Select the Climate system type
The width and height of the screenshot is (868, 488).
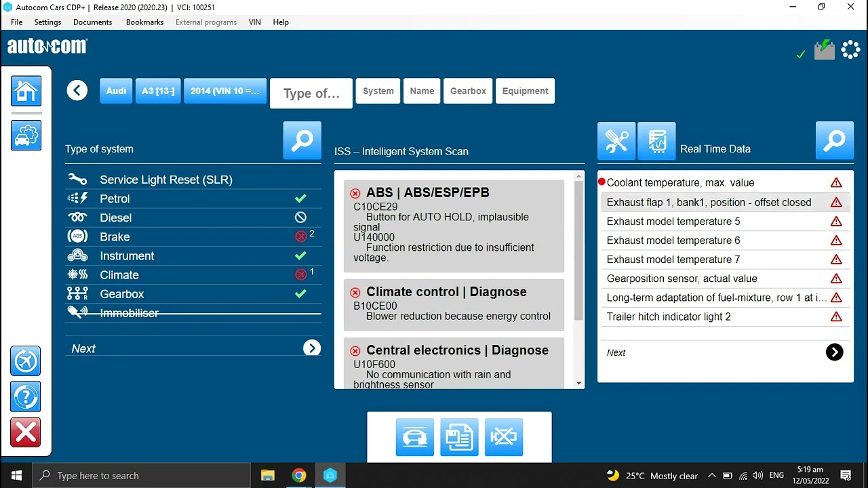pos(193,274)
